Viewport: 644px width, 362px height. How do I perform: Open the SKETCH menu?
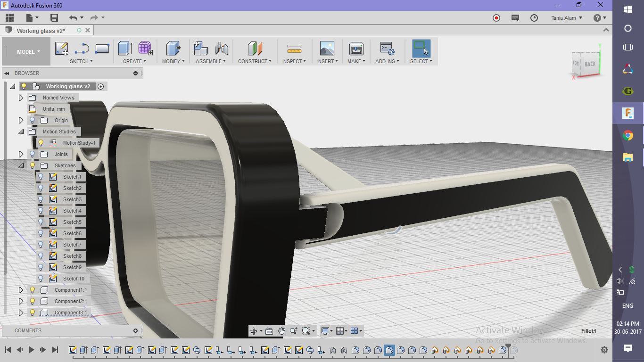coord(81,61)
